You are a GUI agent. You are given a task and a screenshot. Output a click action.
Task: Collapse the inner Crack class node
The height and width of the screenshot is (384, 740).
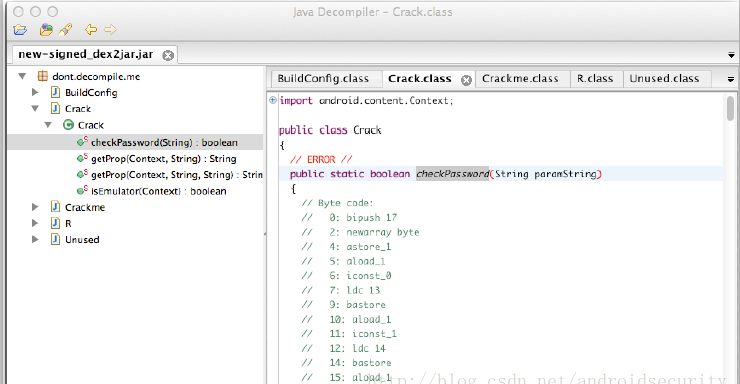pos(48,125)
